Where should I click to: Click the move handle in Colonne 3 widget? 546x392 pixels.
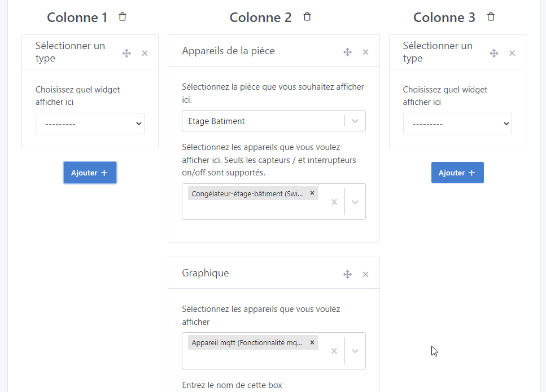point(494,53)
